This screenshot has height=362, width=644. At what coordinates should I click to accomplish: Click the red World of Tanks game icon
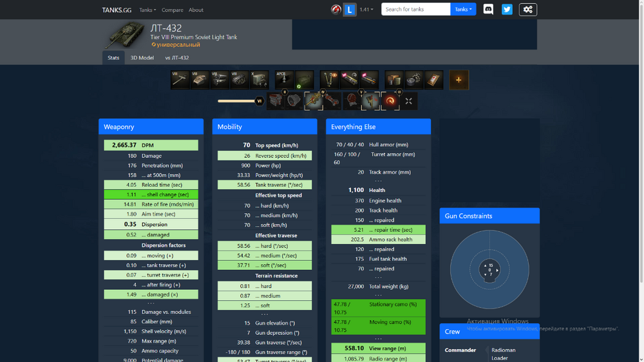pyautogui.click(x=336, y=10)
